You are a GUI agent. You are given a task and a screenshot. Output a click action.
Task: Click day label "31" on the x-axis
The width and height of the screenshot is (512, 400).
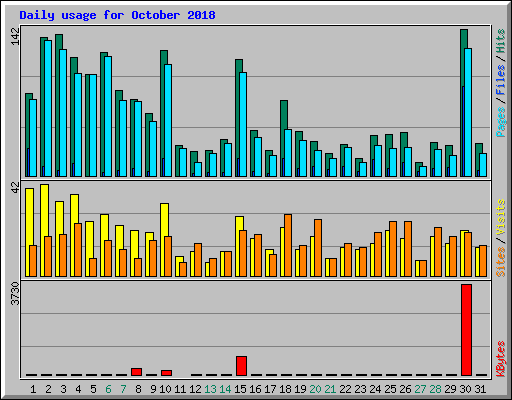coord(480,389)
